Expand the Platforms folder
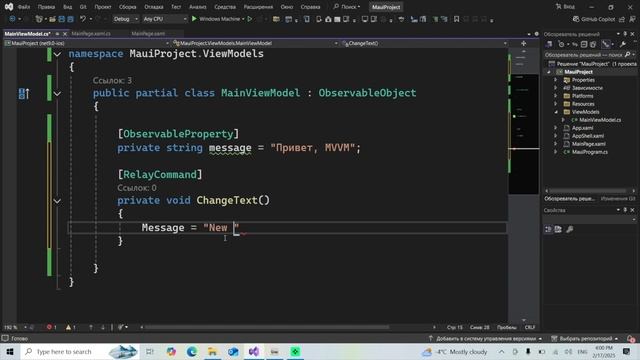Screen dimensions: 640x360 pos(556,96)
